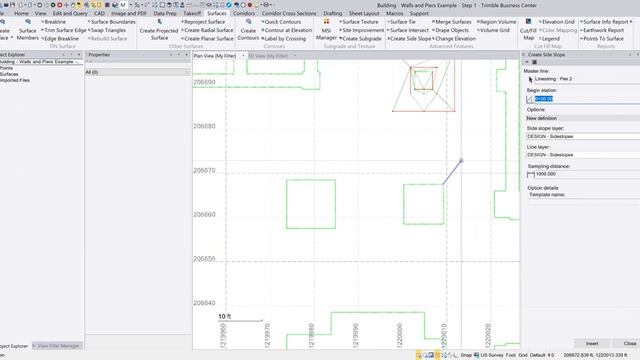
Task: Generate the Earthwork Report
Action: [602, 30]
